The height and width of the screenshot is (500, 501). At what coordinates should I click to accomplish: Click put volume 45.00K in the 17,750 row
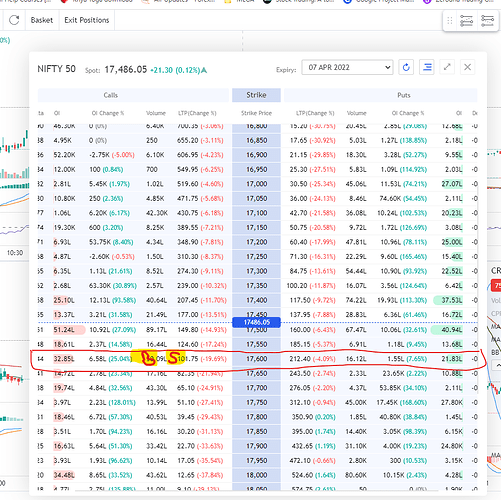356,403
